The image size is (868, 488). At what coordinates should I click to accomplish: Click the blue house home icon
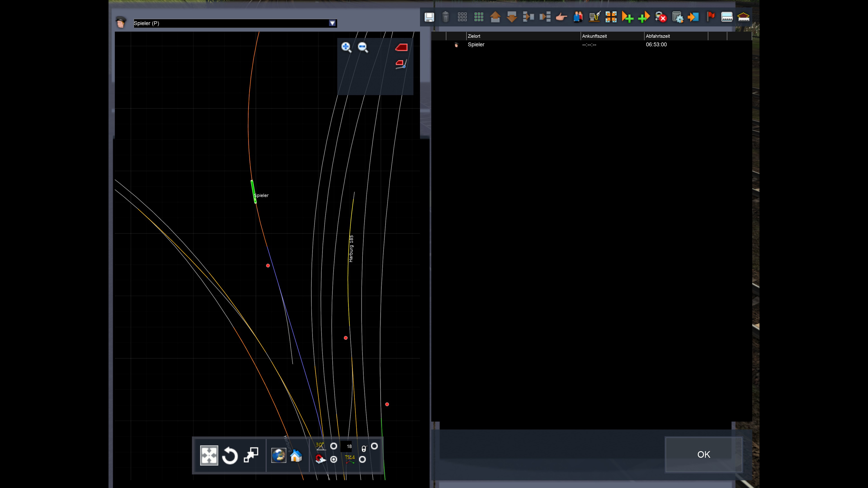296,456
